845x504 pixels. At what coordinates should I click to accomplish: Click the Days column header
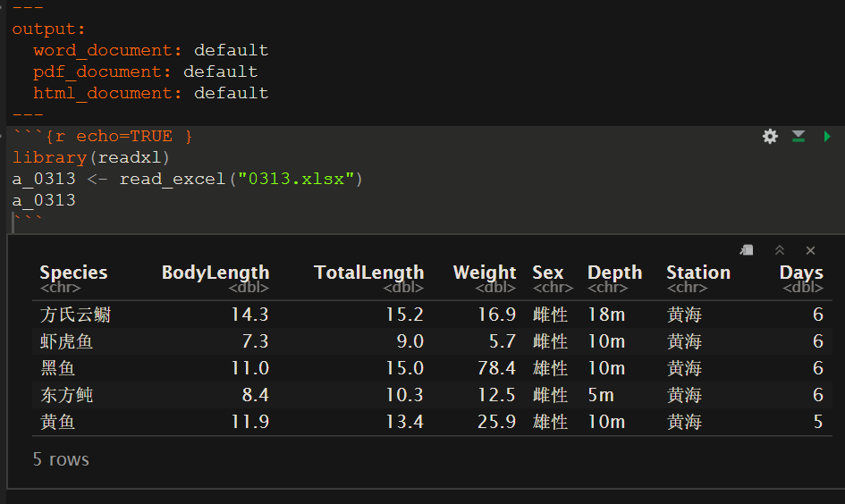coord(800,273)
